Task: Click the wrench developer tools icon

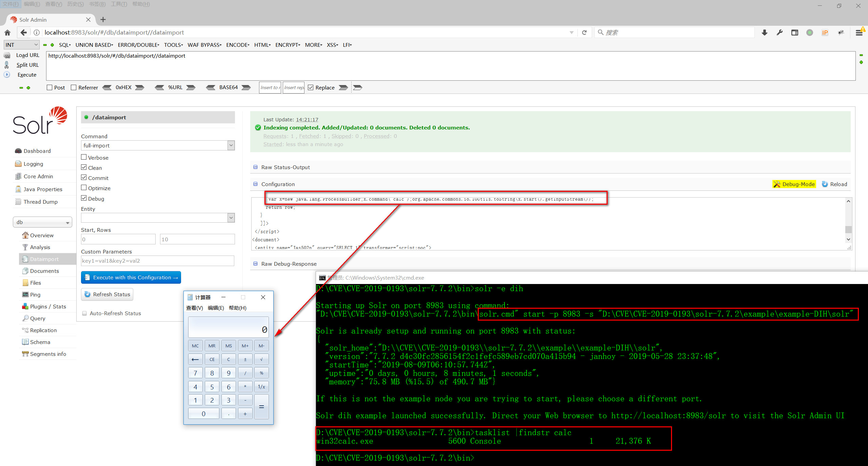Action: pyautogui.click(x=780, y=33)
